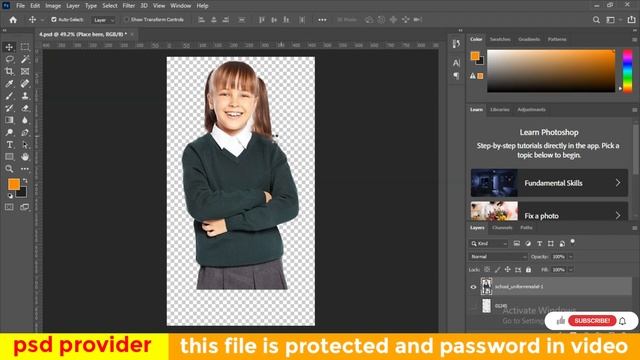Open the workspace switcher dropdown

tap(613, 20)
